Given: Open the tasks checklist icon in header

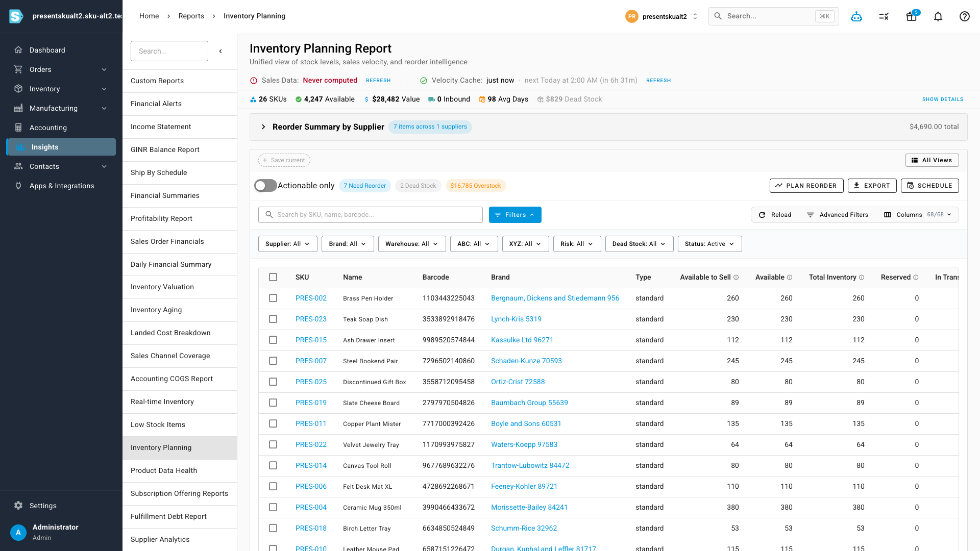Looking at the screenshot, I should (x=884, y=16).
